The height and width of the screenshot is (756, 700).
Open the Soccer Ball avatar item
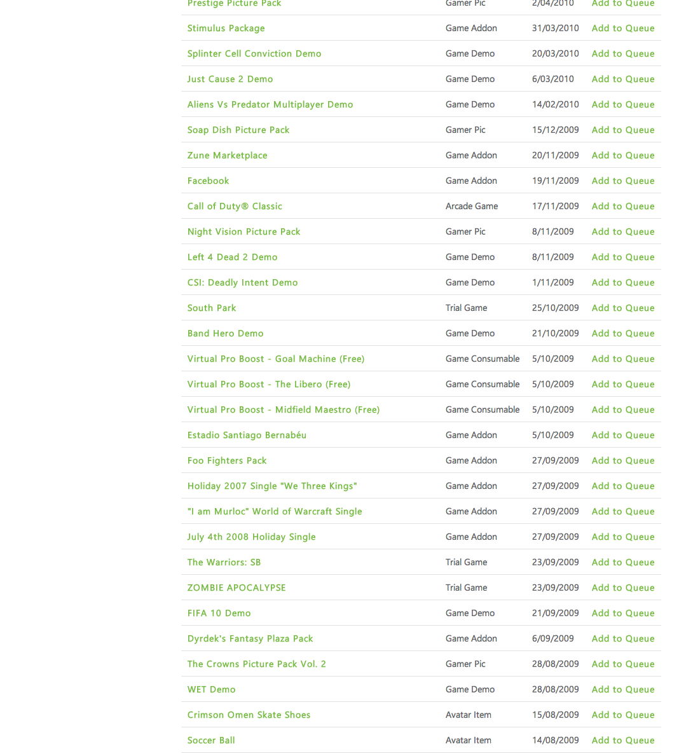(x=211, y=741)
